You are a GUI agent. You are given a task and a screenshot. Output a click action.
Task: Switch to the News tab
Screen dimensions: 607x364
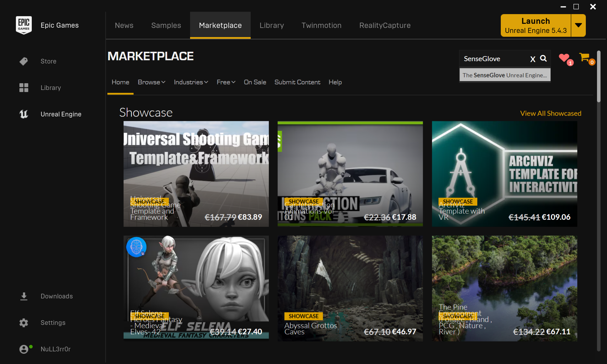tap(124, 25)
